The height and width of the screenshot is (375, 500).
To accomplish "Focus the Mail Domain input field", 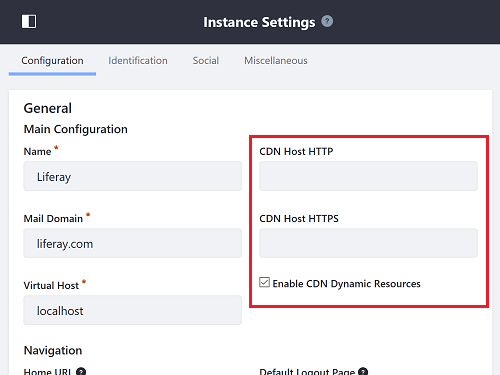I will [132, 243].
